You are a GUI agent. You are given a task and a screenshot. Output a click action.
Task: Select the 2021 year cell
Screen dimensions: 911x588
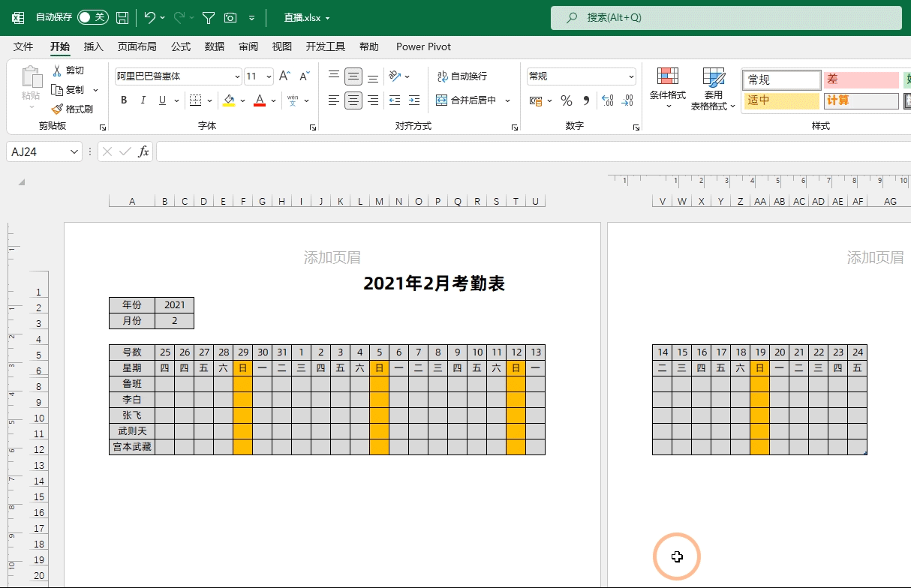[x=174, y=305]
